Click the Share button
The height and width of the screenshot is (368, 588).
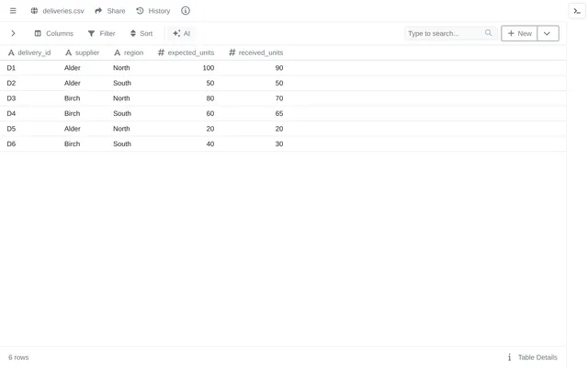pyautogui.click(x=110, y=11)
